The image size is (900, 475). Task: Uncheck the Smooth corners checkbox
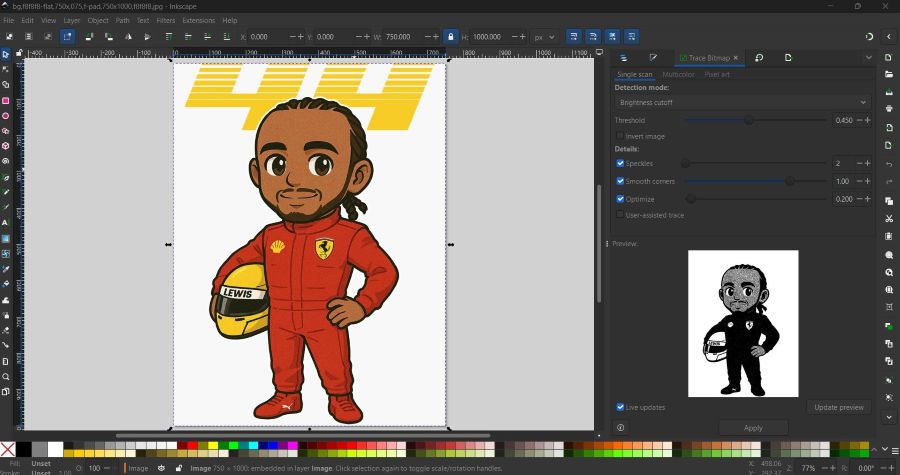620,181
